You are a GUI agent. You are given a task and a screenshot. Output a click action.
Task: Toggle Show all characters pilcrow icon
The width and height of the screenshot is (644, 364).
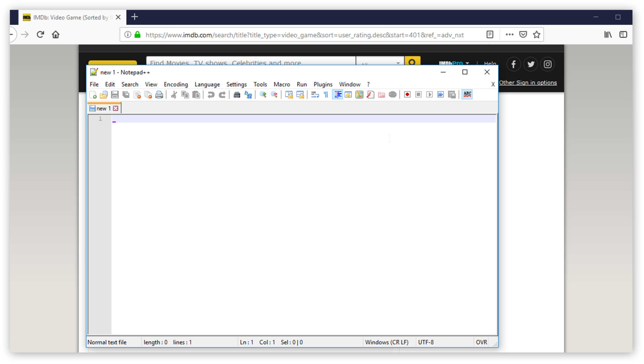coord(326,95)
